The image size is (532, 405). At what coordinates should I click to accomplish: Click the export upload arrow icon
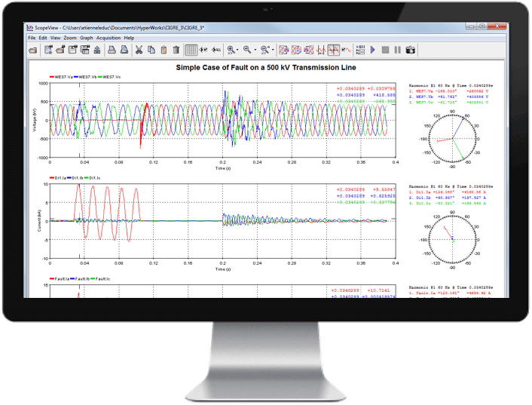pos(97,51)
